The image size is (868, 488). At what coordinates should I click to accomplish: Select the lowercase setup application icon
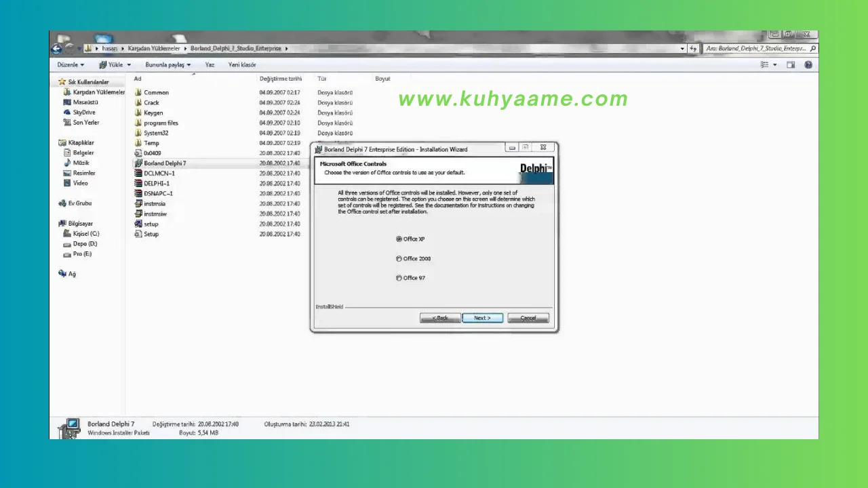click(x=138, y=224)
